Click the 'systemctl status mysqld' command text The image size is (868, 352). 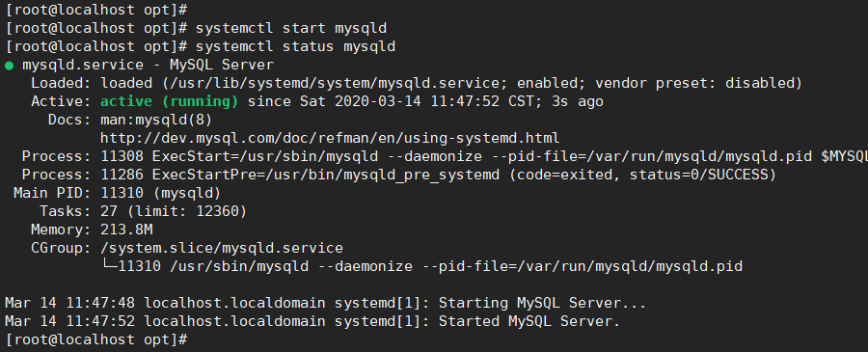296,46
